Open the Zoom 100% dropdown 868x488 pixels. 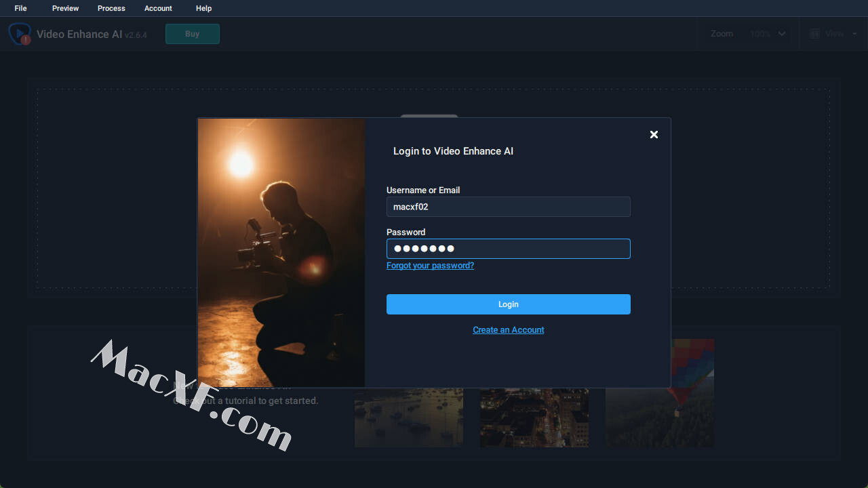[768, 34]
